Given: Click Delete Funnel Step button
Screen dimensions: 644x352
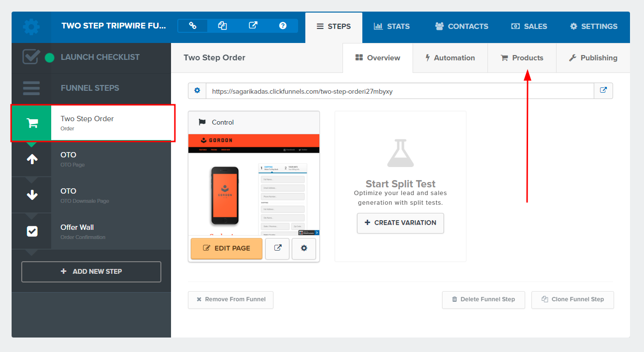Looking at the screenshot, I should tap(483, 299).
